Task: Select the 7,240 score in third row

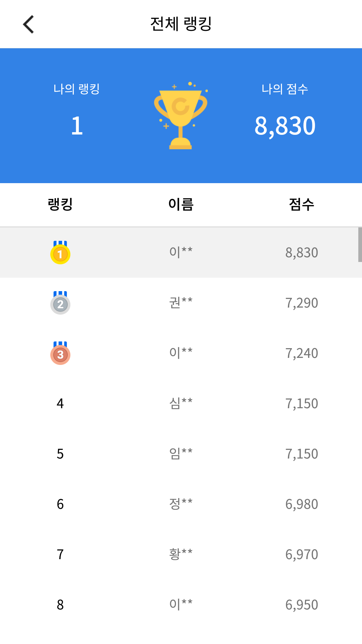Action: click(301, 353)
